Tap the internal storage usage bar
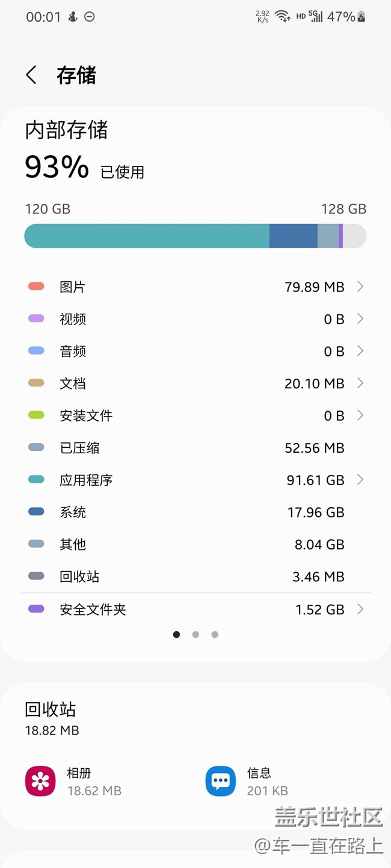Image resolution: width=391 pixels, height=868 pixels. pyautogui.click(x=195, y=236)
